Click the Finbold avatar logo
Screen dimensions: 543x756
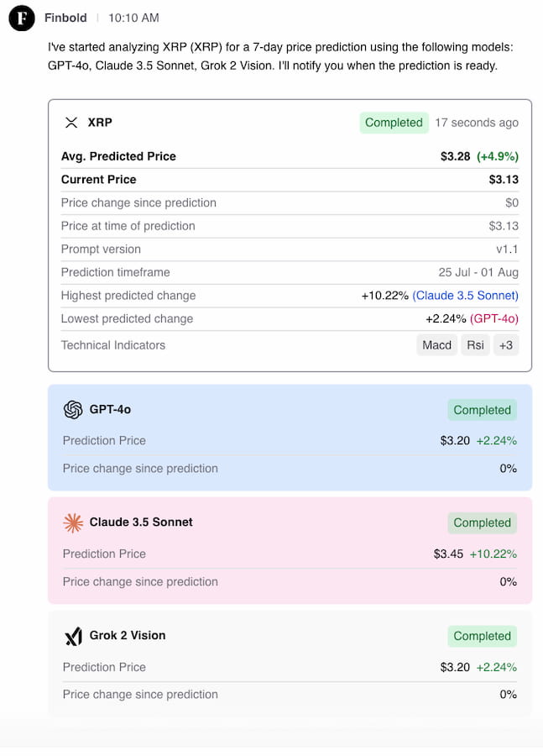22,18
